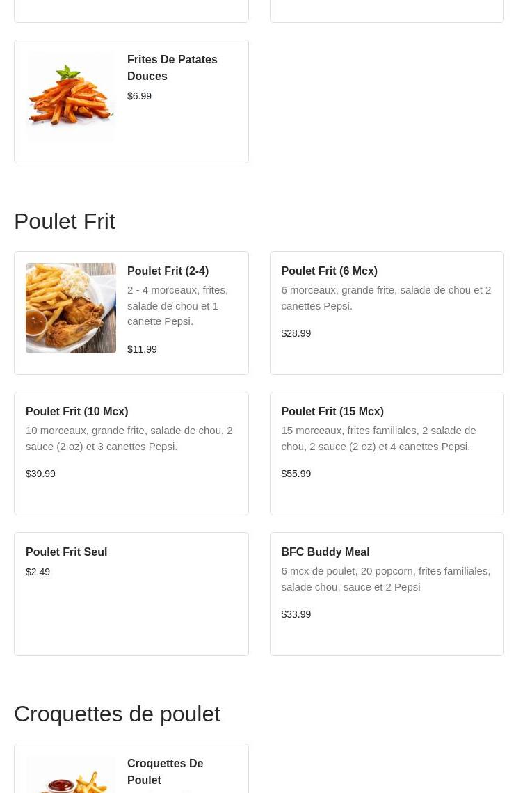Click the $2.49 price label
Screen dimensions: 532x793
(x=38, y=572)
